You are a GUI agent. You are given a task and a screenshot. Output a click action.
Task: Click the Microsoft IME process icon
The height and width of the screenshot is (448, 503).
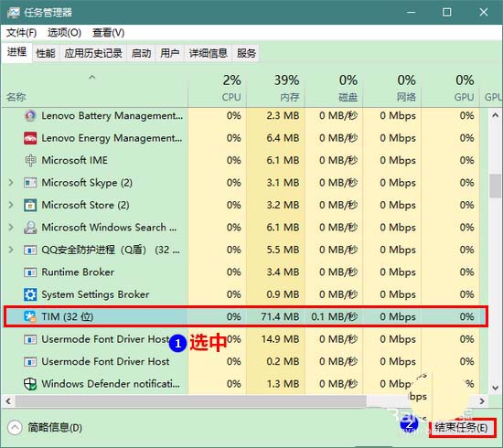30,160
